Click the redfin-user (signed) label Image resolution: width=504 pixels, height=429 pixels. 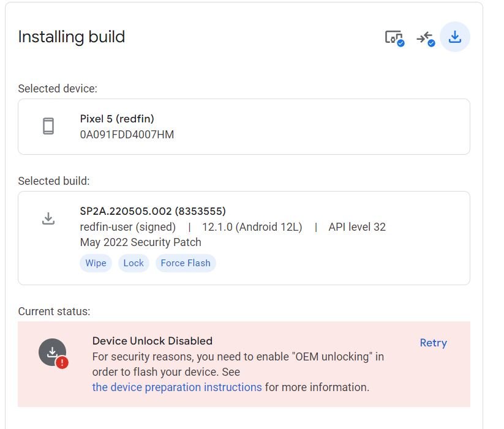coord(128,227)
